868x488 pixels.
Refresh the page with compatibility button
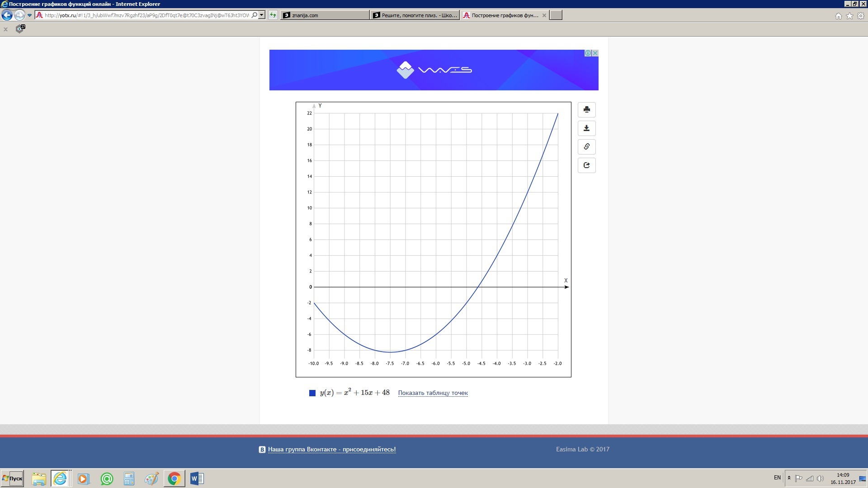point(273,15)
